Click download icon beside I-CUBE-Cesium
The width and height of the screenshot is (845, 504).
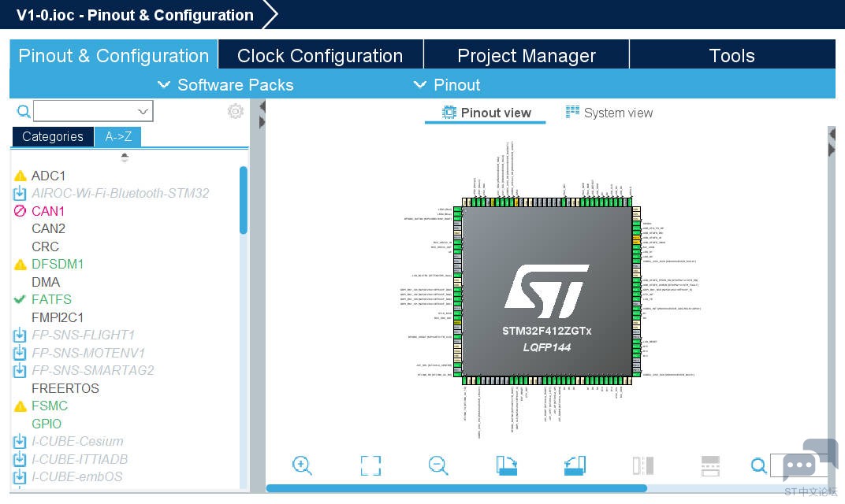(20, 442)
